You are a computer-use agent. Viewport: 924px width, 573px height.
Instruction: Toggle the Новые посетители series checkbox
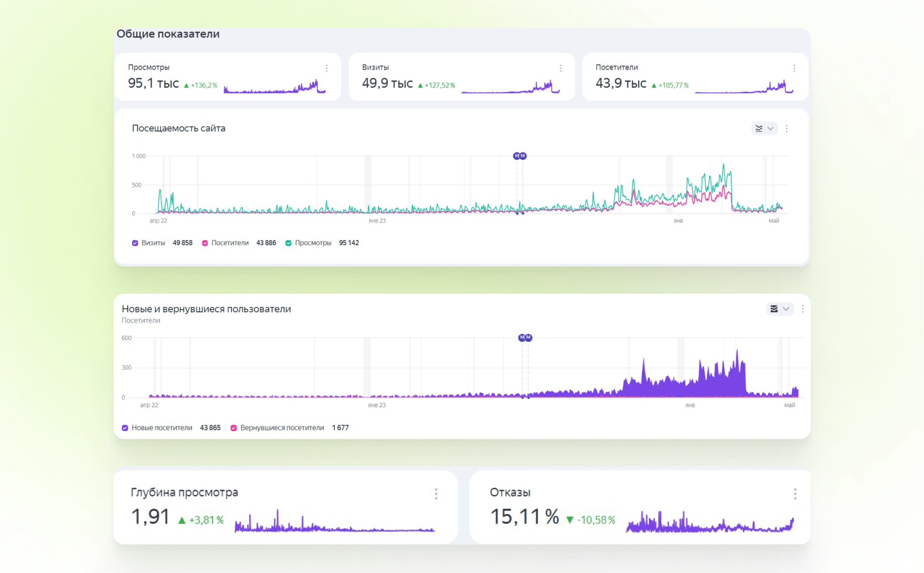click(x=125, y=428)
